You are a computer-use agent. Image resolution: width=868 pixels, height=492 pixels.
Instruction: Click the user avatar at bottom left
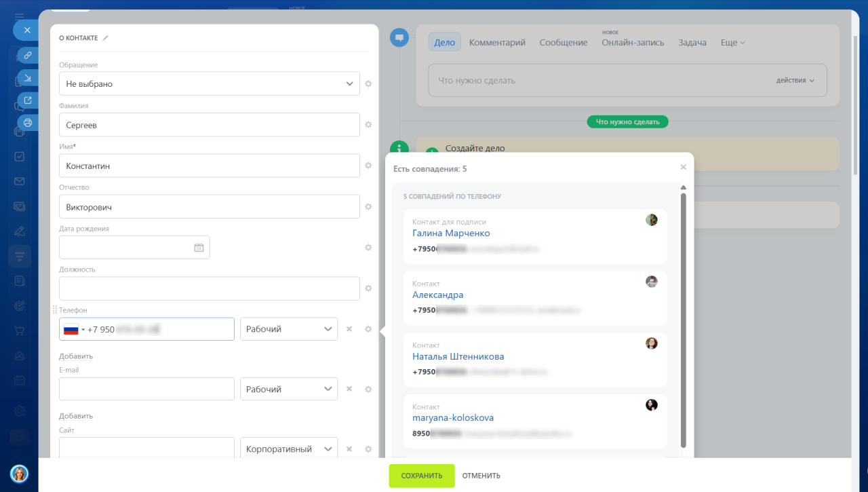coord(19,473)
